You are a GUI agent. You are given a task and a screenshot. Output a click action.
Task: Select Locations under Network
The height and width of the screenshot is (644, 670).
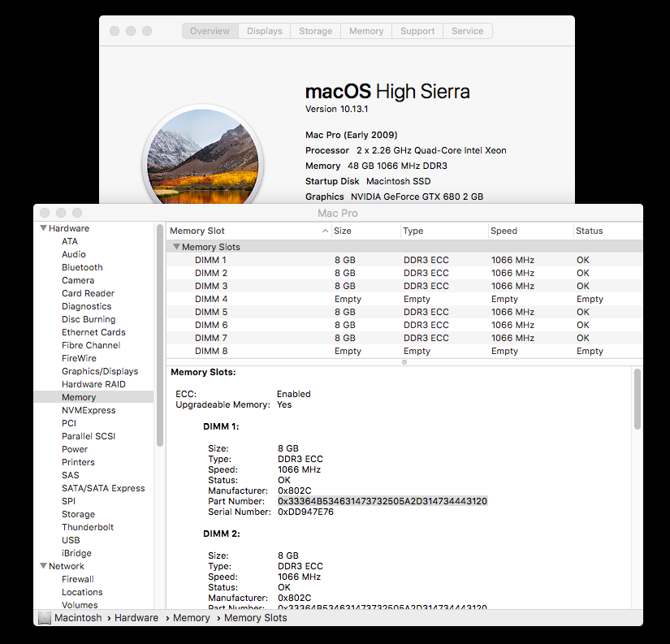pos(82,592)
